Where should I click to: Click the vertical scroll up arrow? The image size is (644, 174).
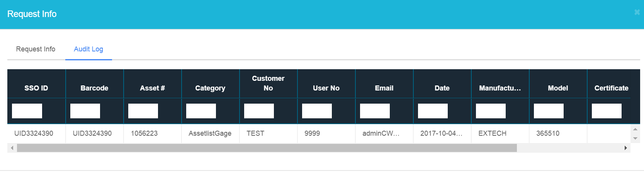pos(635,129)
